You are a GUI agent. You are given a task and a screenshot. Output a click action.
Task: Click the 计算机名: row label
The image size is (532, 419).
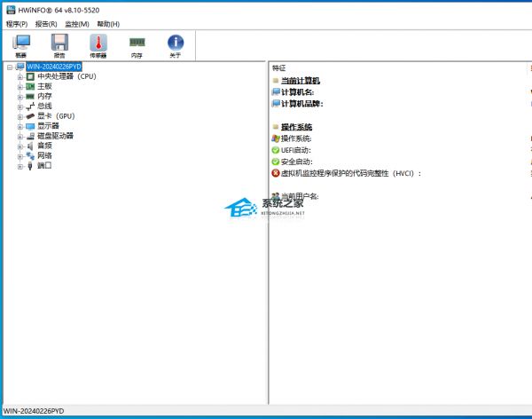tap(298, 92)
